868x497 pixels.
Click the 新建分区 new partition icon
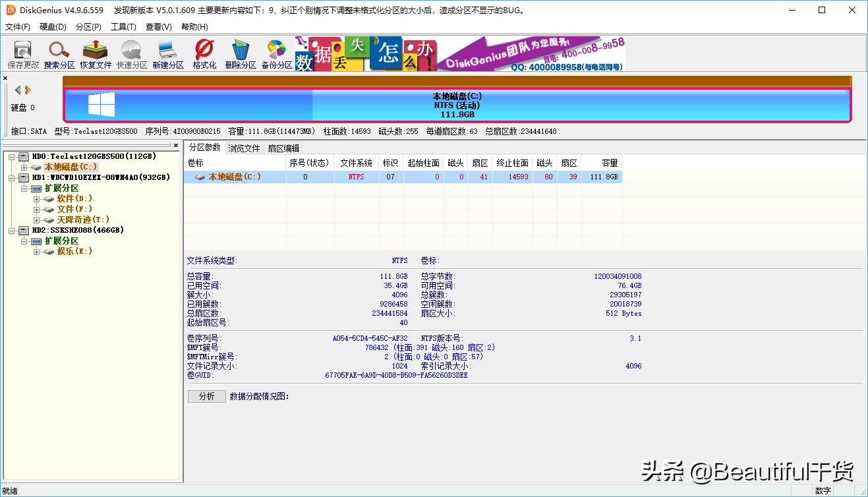167,53
